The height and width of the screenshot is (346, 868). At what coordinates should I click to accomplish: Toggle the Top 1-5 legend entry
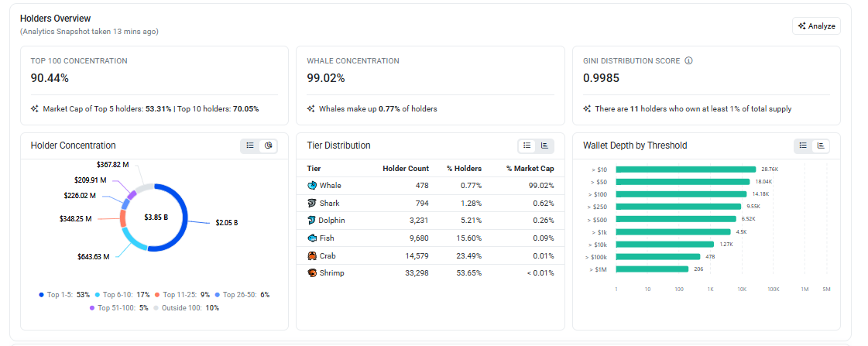(x=64, y=294)
